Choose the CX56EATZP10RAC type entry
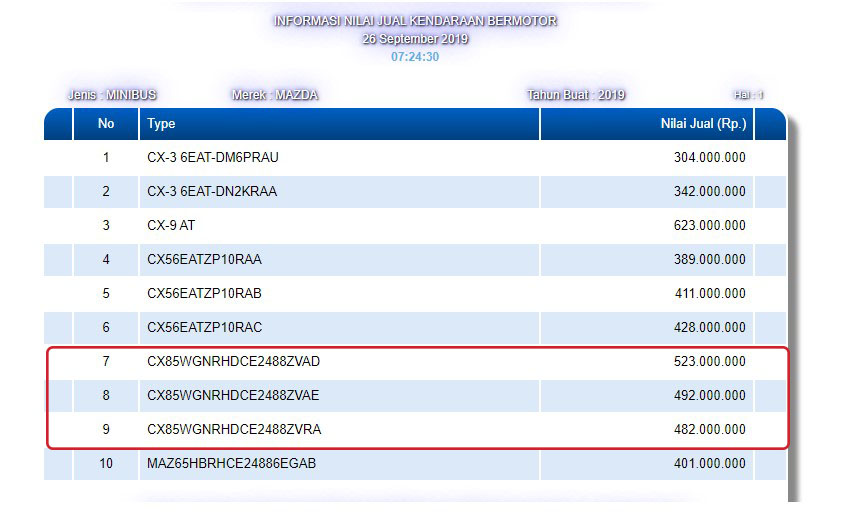Viewport: 859px width, 520px height. [204, 328]
